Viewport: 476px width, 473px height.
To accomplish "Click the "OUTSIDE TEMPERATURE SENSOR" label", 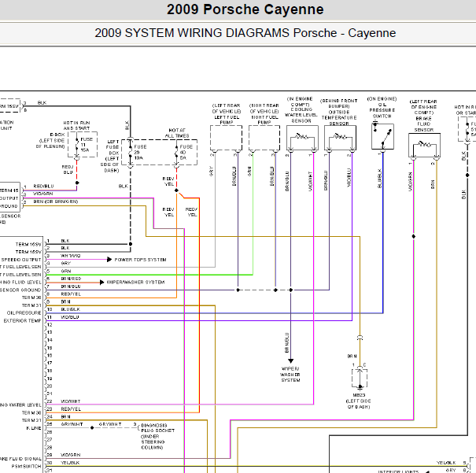I will (x=339, y=112).
